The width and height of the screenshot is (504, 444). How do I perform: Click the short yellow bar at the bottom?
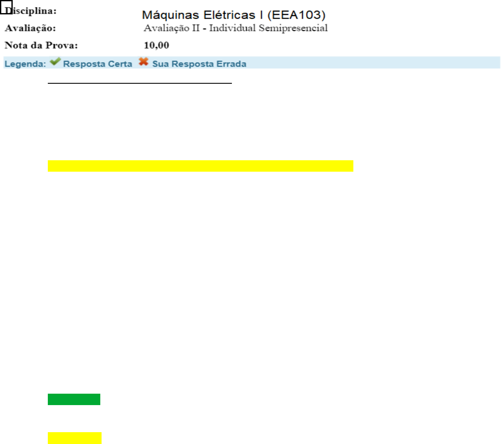click(74, 438)
